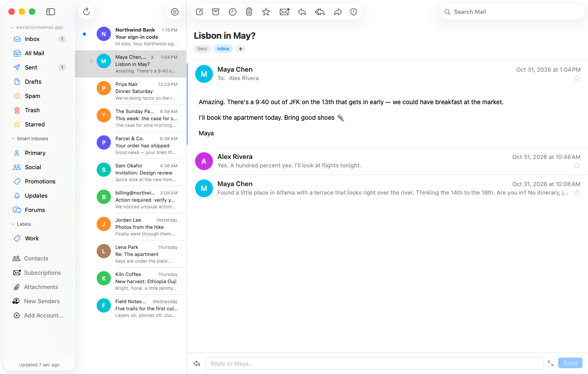The width and height of the screenshot is (588, 374).
Task: Click Add Account in the sidebar
Action: click(39, 315)
